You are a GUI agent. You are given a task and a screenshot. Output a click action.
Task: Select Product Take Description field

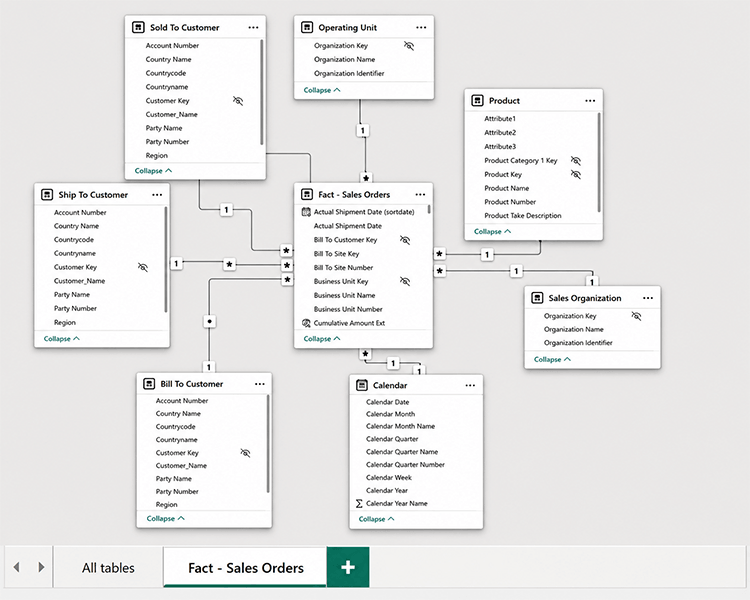pyautogui.click(x=523, y=216)
